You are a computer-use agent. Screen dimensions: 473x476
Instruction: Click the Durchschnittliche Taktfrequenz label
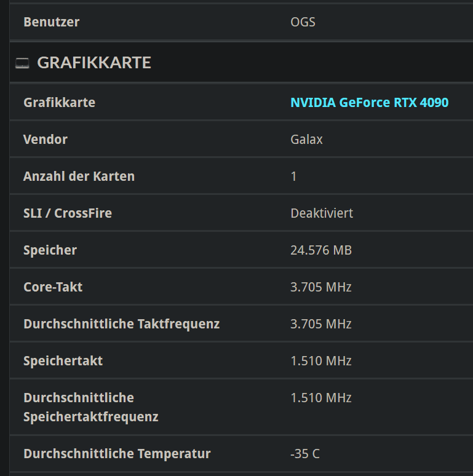[x=121, y=324]
